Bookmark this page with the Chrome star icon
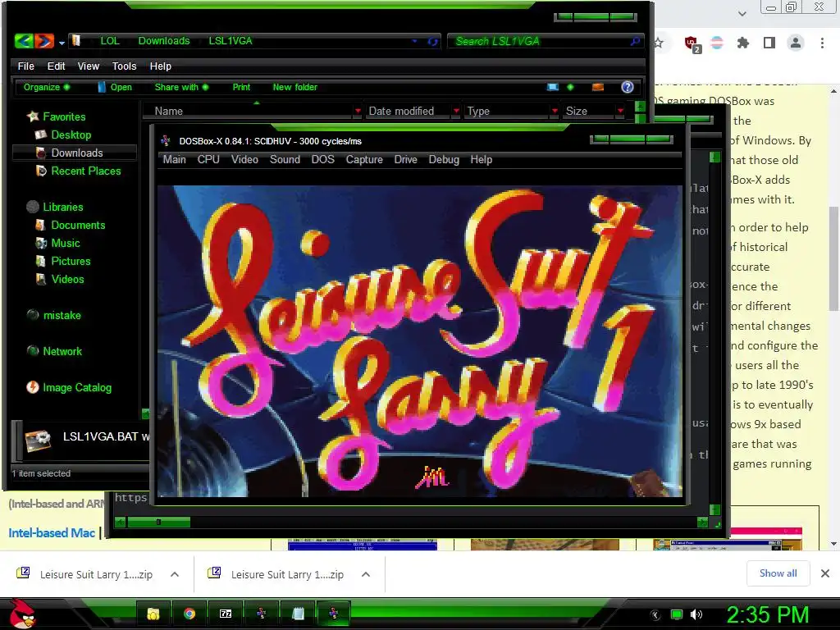The height and width of the screenshot is (630, 840). [x=659, y=43]
